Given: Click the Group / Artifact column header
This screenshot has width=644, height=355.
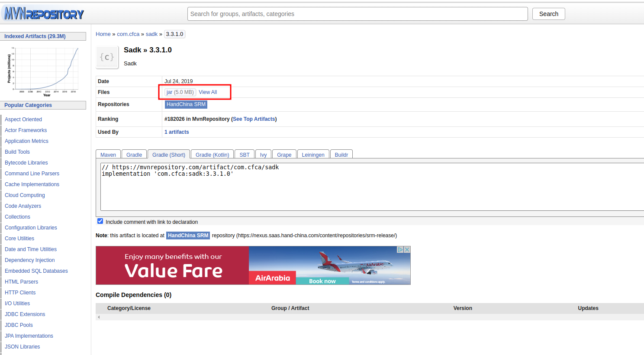Looking at the screenshot, I should (290, 308).
